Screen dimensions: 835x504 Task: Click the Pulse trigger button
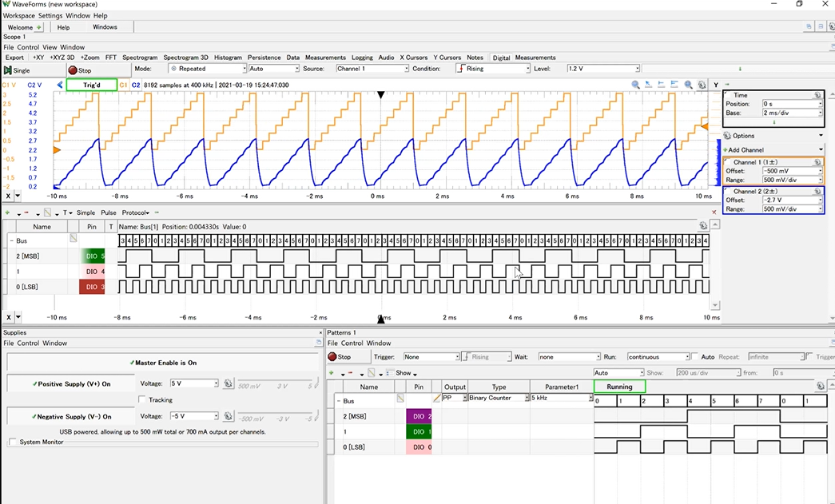pyautogui.click(x=109, y=212)
